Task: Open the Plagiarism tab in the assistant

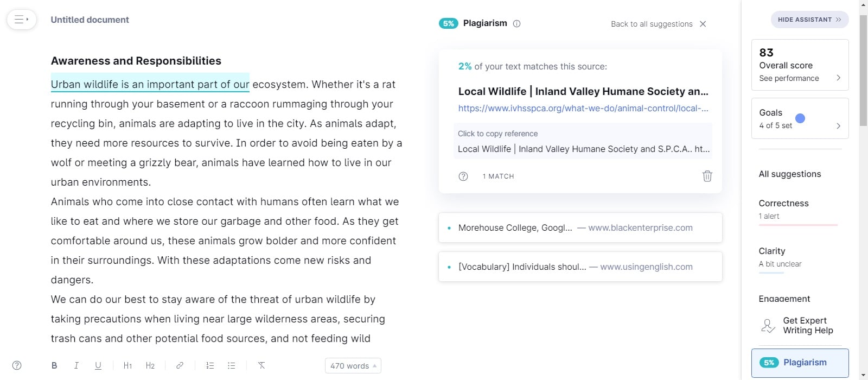Action: 800,363
